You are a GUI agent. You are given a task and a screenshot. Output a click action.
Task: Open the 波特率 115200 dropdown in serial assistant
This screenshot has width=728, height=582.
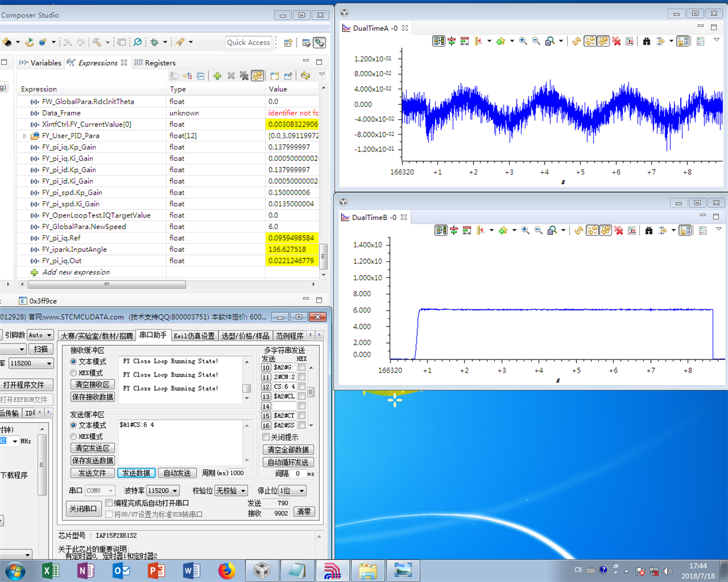click(x=163, y=491)
